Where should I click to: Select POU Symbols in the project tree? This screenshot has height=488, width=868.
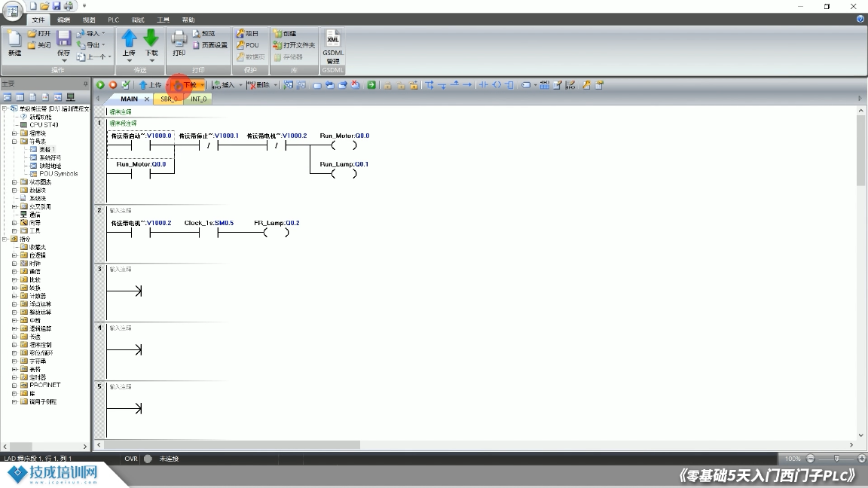click(x=59, y=174)
